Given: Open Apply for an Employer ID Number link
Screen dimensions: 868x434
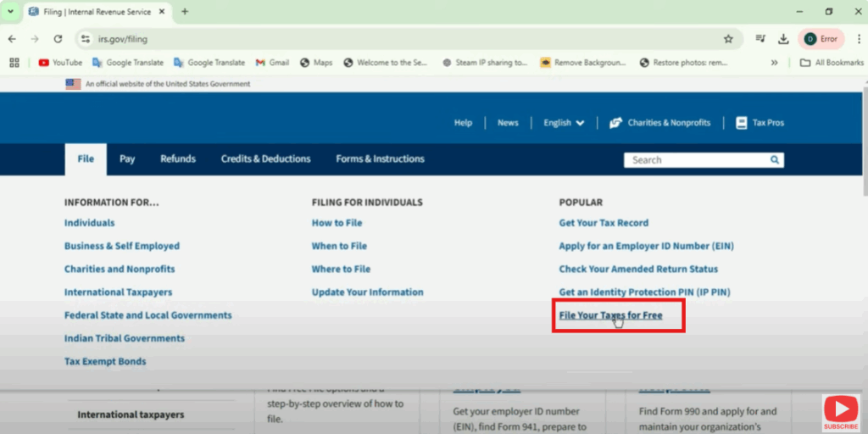Looking at the screenshot, I should click(647, 247).
